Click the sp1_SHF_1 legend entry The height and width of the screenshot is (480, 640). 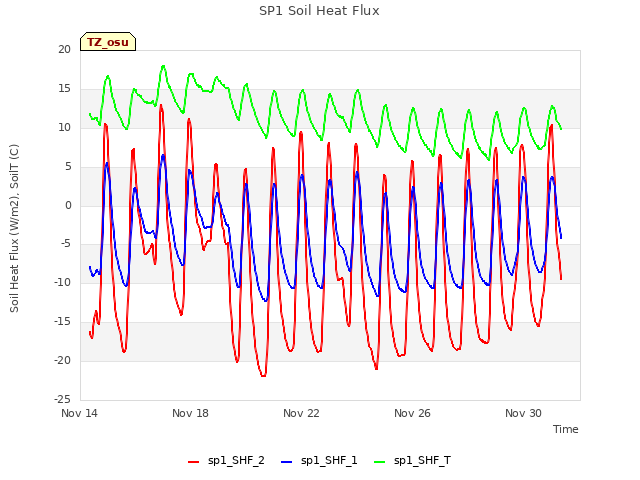319,461
